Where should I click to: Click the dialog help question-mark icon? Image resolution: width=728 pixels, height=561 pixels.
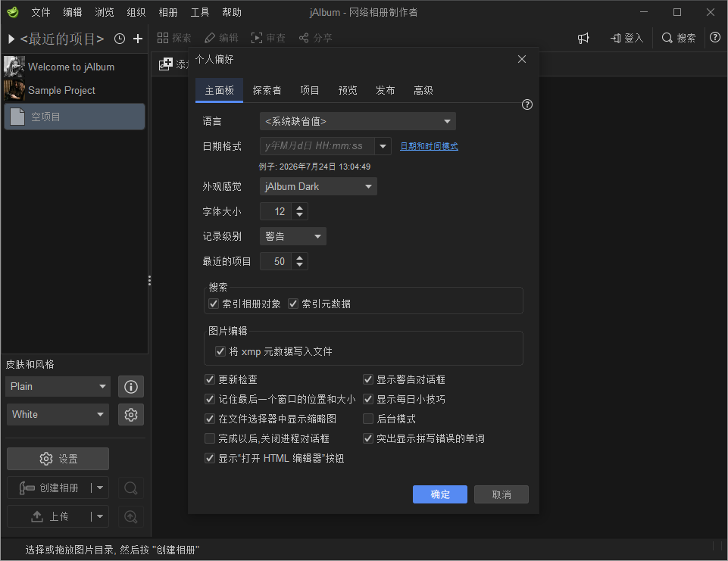(x=527, y=104)
